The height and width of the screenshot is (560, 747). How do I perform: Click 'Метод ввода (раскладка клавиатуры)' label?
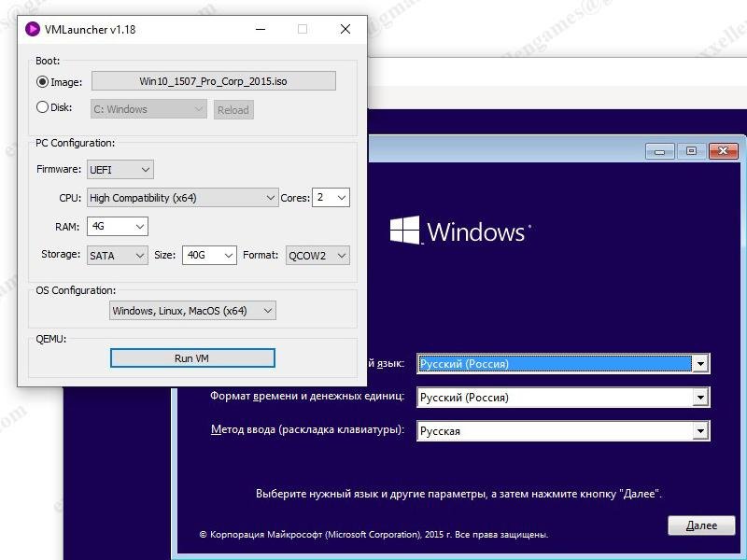[307, 429]
